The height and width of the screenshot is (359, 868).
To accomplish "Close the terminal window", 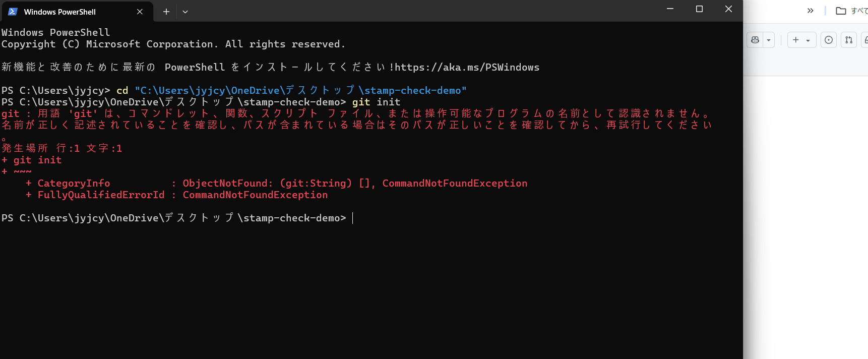I will (x=728, y=9).
